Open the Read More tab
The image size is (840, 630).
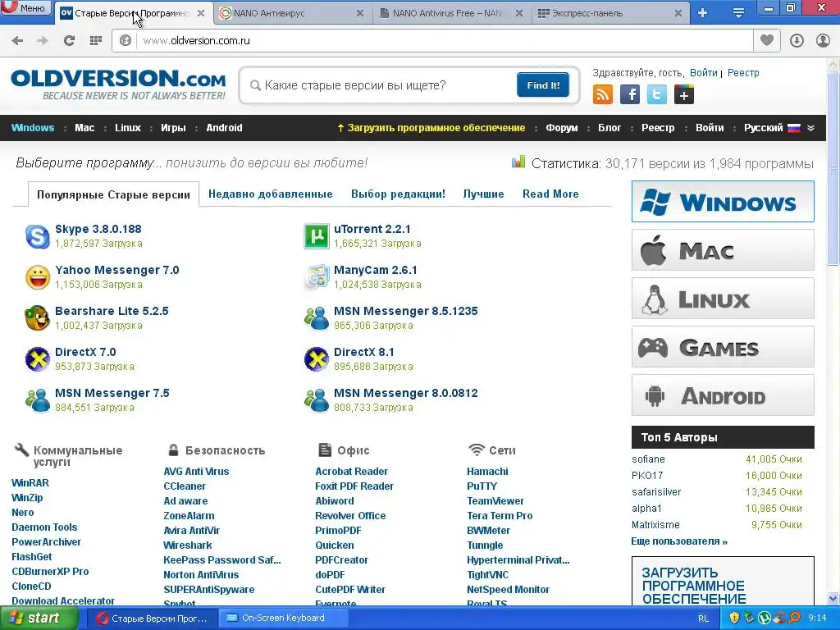click(x=550, y=194)
